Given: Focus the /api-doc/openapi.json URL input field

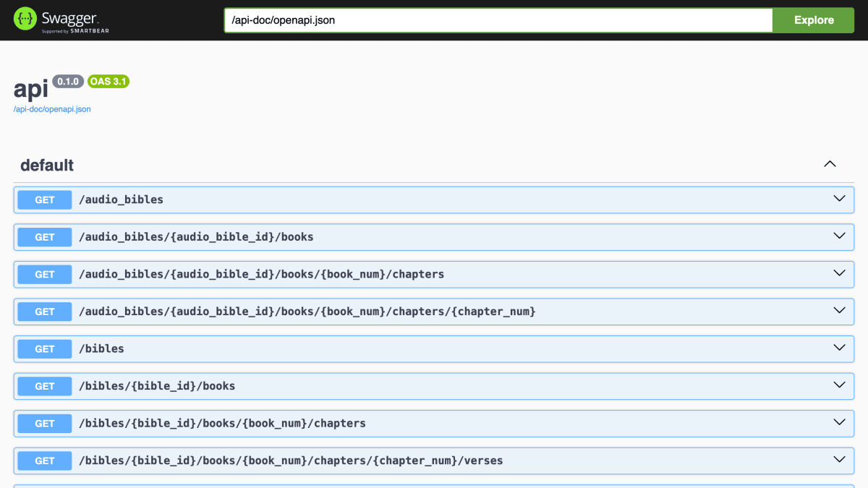Looking at the screenshot, I should 498,20.
